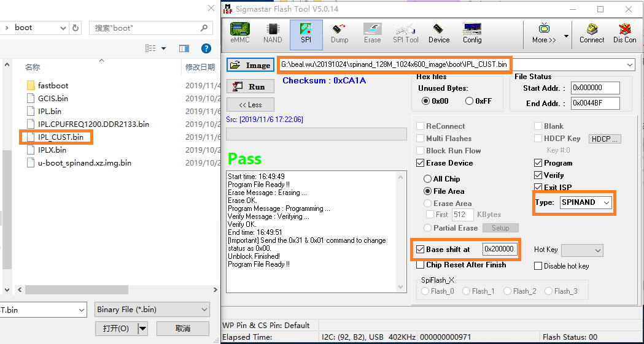Image resolution: width=644 pixels, height=344 pixels.
Task: Click the Dis Con disconnect icon
Action: point(625,34)
